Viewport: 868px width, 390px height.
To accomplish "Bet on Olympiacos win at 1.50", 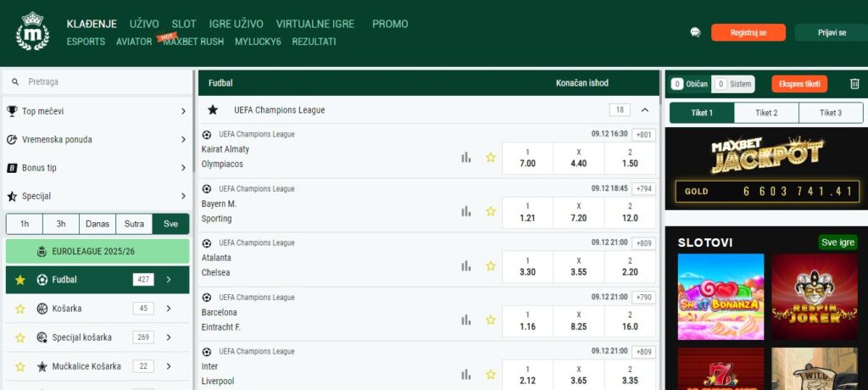I will click(x=630, y=159).
